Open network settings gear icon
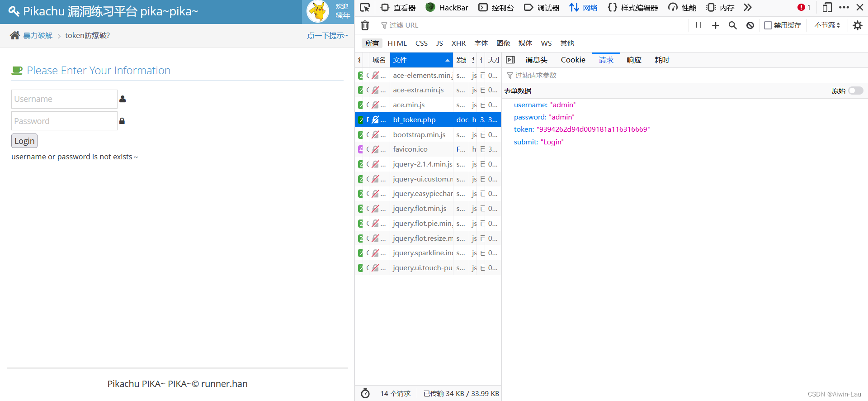868x401 pixels. 858,25
